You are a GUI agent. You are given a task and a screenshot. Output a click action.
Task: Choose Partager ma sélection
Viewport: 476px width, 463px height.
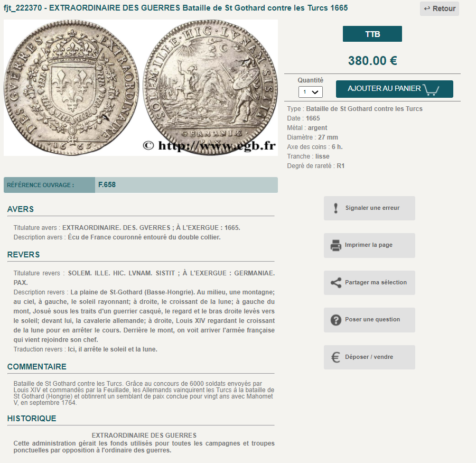click(369, 283)
